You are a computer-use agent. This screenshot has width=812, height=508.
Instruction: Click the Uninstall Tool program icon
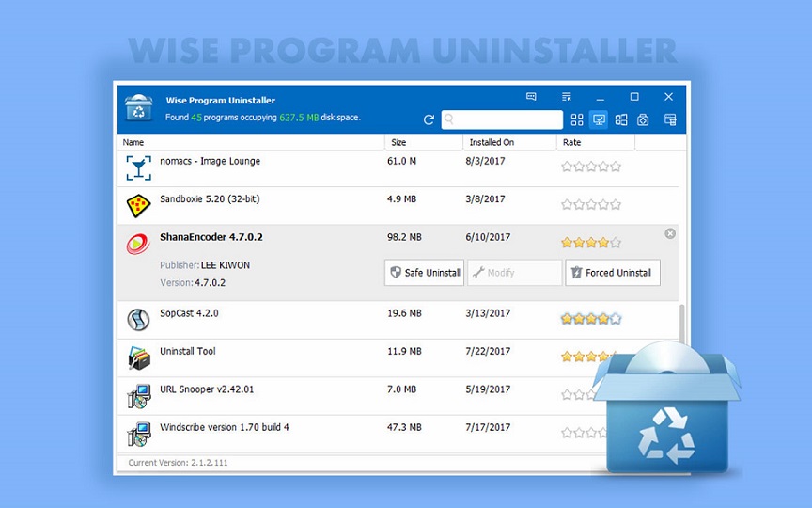[139, 357]
